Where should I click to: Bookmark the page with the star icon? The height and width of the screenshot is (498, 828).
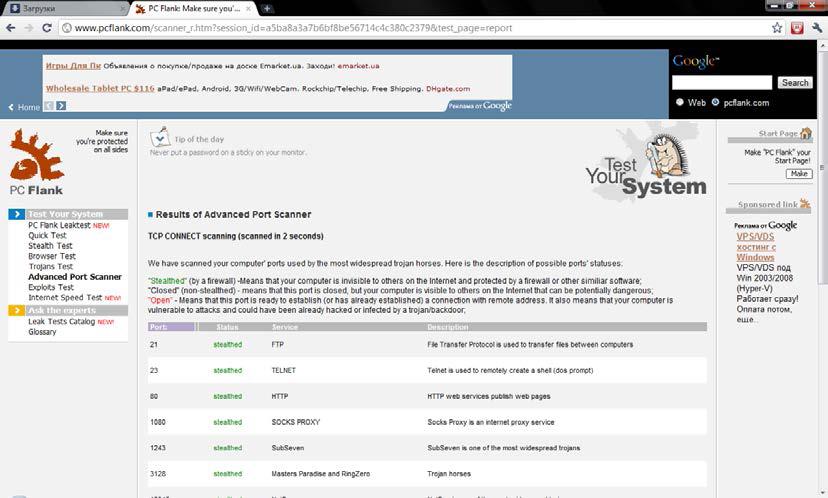[x=777, y=28]
